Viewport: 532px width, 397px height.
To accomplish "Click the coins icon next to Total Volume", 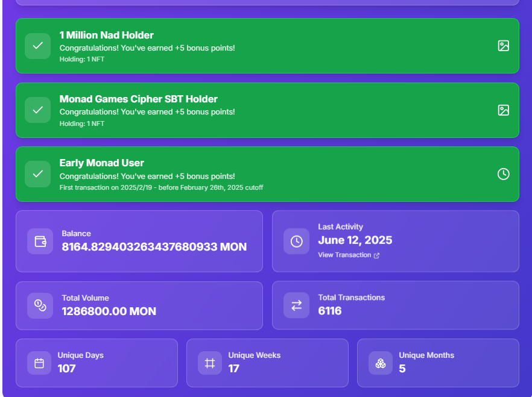I will [x=40, y=305].
